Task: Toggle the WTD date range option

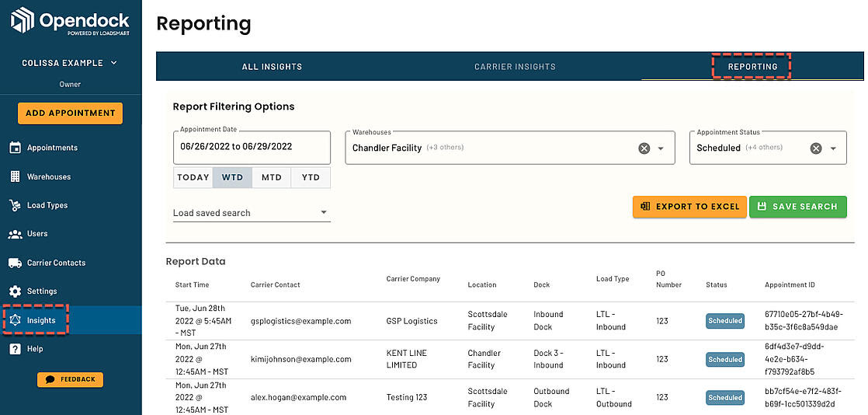Action: tap(232, 177)
